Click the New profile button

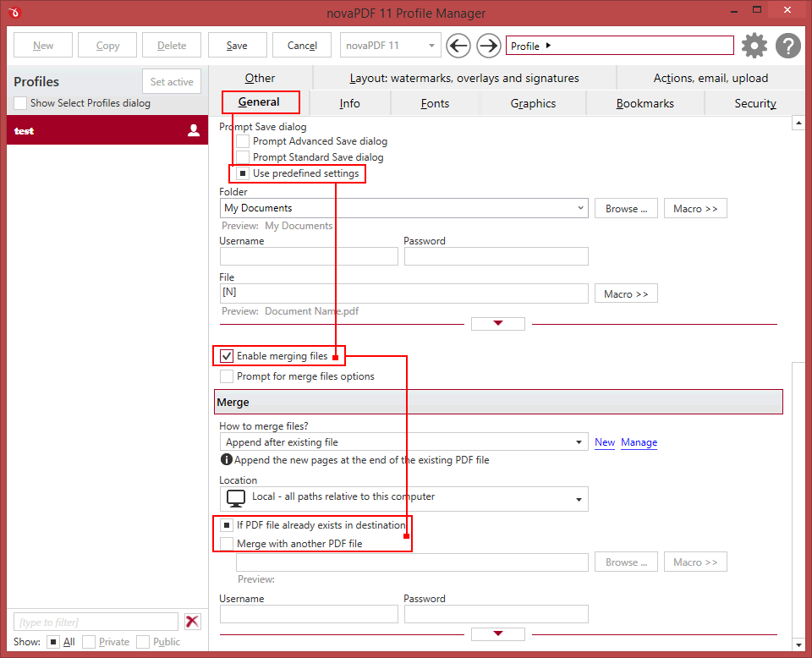(43, 46)
